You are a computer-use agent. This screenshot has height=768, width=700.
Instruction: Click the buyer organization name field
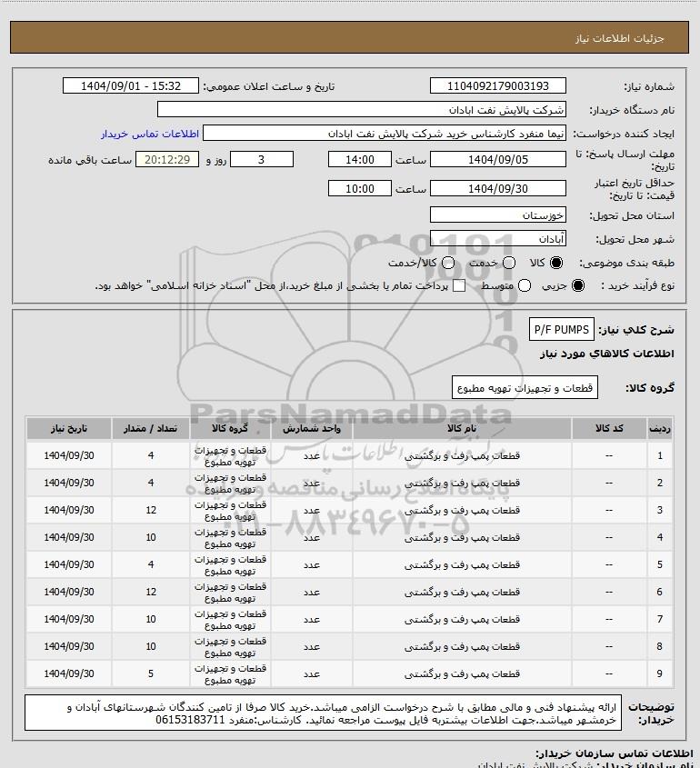click(x=362, y=109)
